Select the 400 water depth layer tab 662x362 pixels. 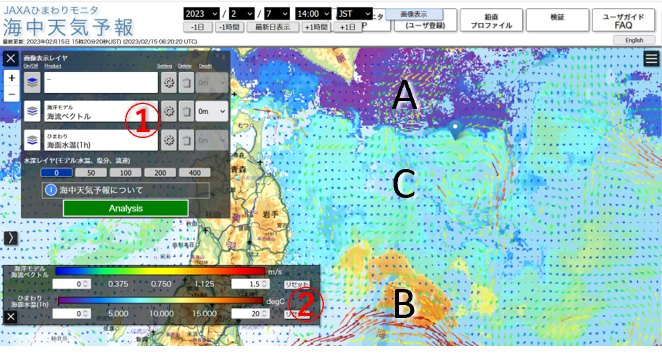click(x=195, y=172)
